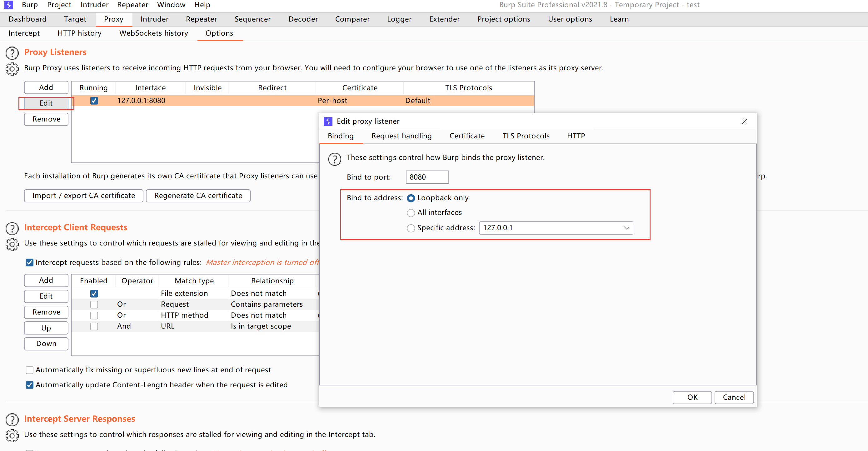Click Remove button for Proxy Listeners
Image resolution: width=868 pixels, height=451 pixels.
point(46,119)
